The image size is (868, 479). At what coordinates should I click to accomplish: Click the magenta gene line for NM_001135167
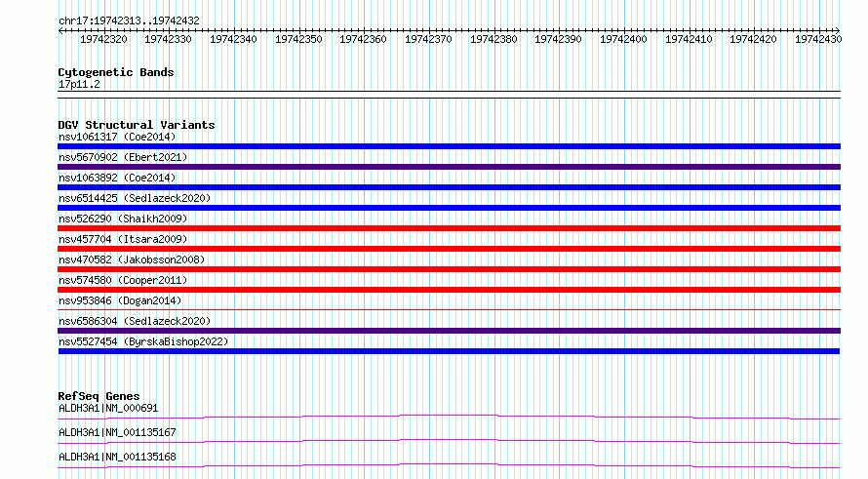point(449,440)
